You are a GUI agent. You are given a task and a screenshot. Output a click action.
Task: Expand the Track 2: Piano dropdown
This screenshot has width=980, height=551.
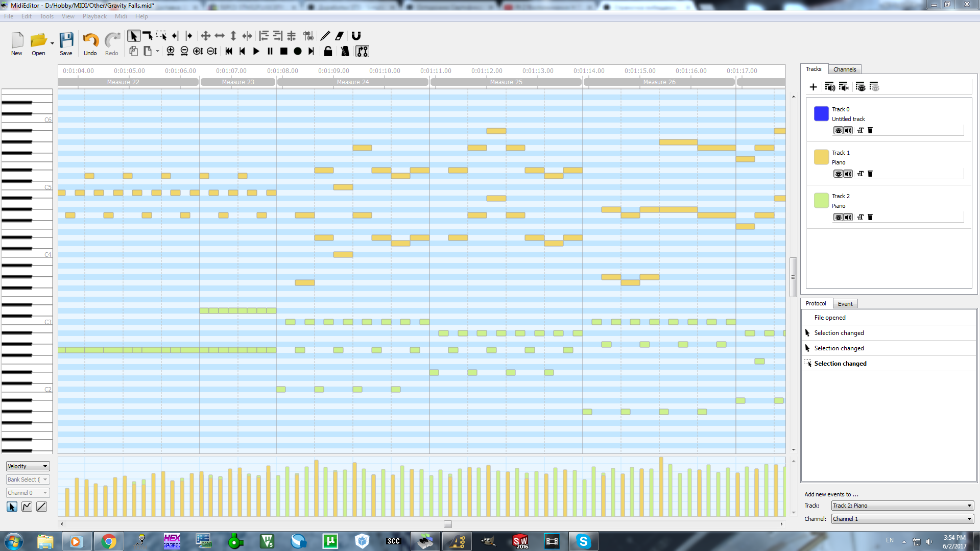coord(902,506)
